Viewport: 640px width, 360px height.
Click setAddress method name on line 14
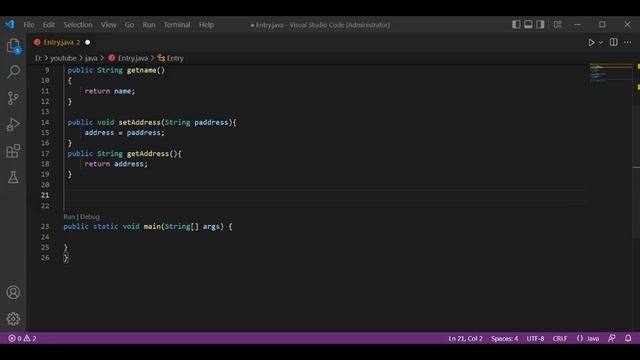pos(139,122)
